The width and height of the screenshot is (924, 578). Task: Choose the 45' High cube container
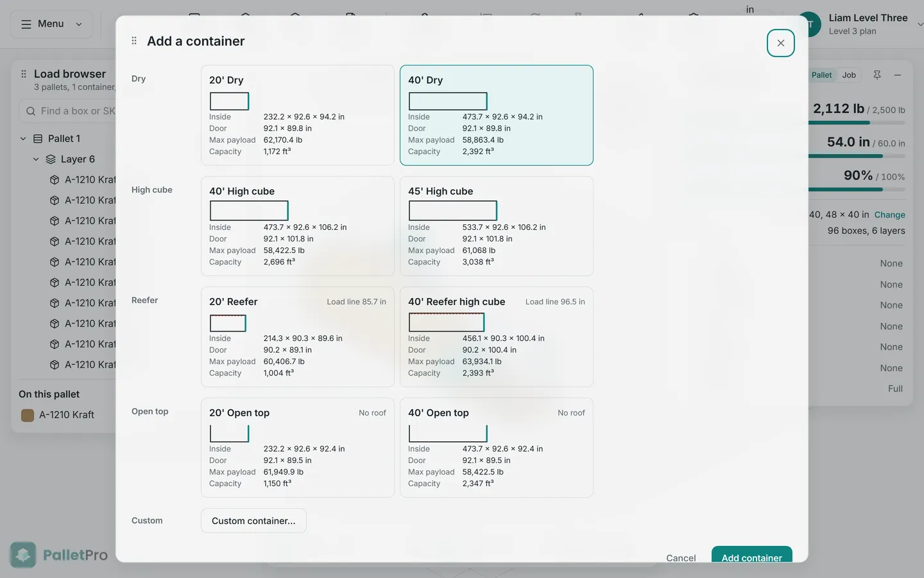pyautogui.click(x=496, y=226)
